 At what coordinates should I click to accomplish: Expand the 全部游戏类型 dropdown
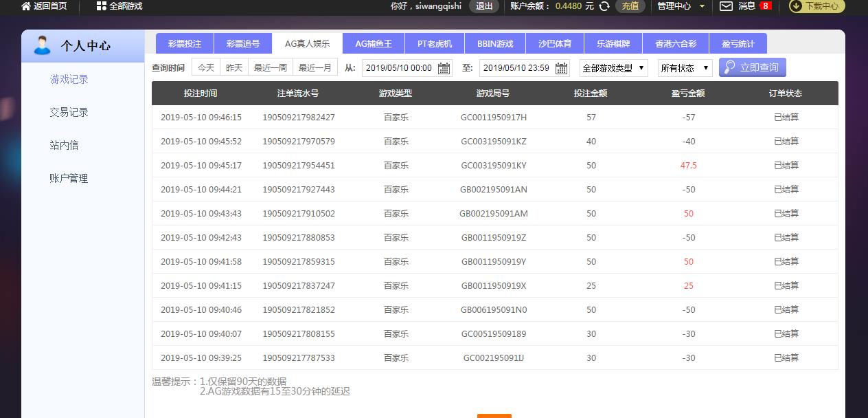click(x=613, y=68)
